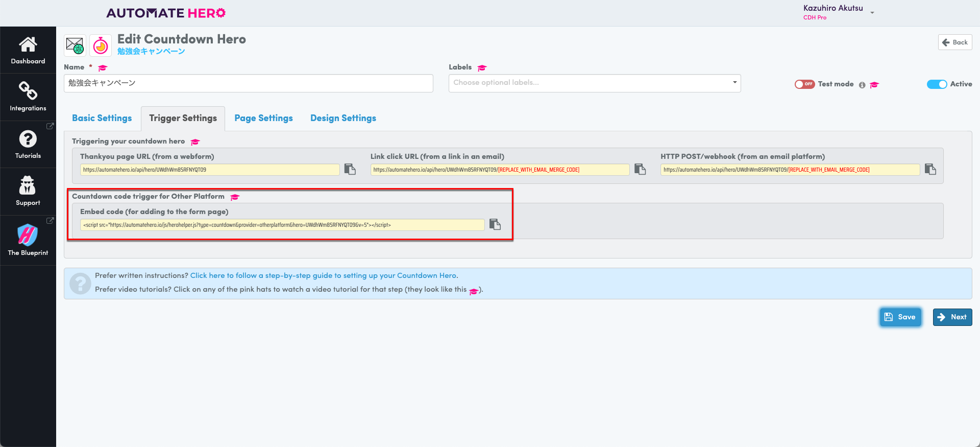Click the Back button
Image resolution: width=980 pixels, height=447 pixels.
(955, 42)
